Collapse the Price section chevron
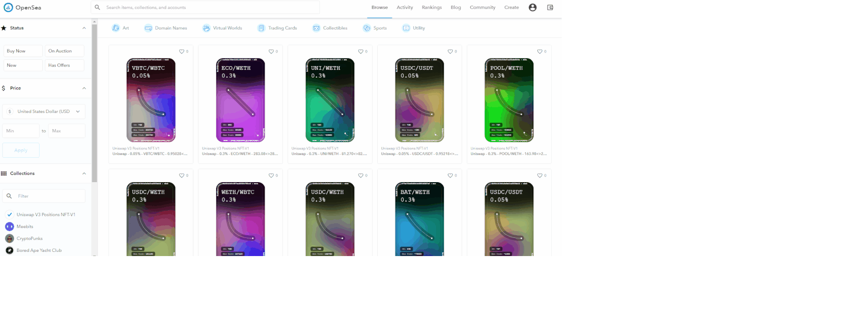 point(84,88)
